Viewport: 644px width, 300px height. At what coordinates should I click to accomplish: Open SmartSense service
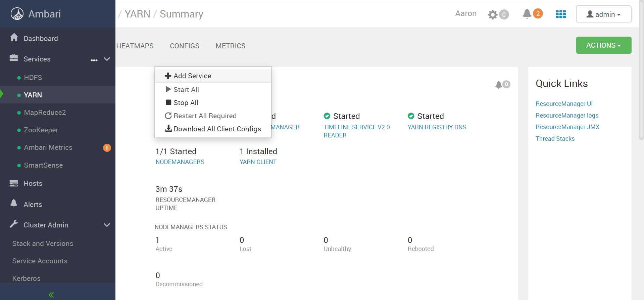tap(43, 165)
